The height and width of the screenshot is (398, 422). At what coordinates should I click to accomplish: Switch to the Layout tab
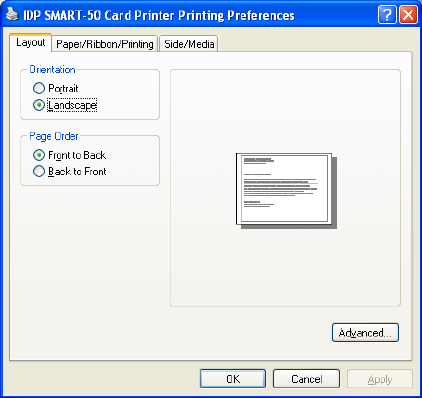[31, 43]
